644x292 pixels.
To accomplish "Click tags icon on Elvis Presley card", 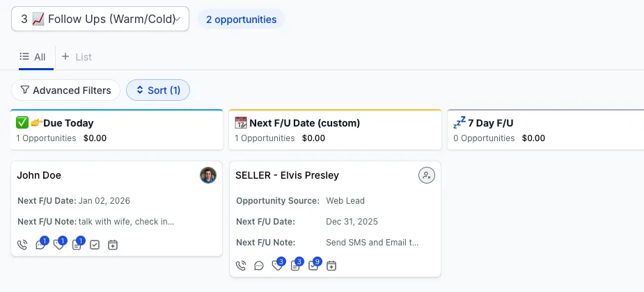I will [277, 266].
